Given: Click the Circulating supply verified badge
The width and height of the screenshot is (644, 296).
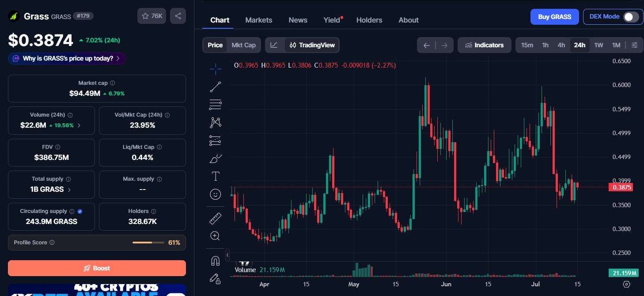Looking at the screenshot, I should 80,211.
